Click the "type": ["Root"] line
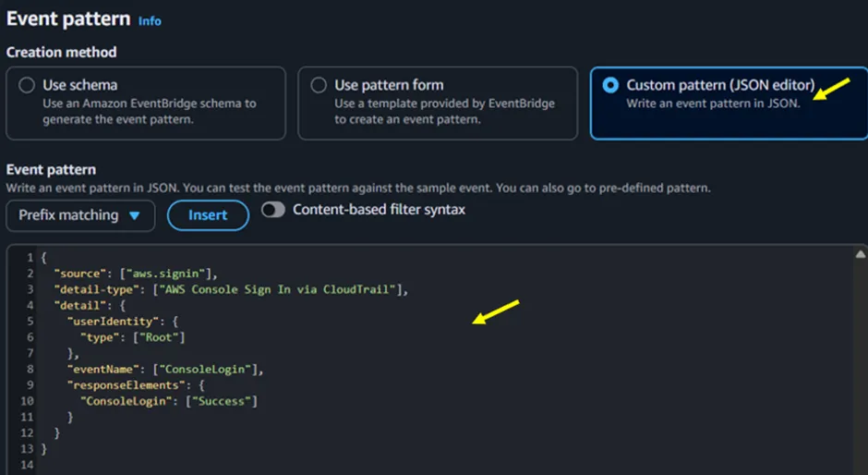Screen dimensions: 868x475 point(132,337)
